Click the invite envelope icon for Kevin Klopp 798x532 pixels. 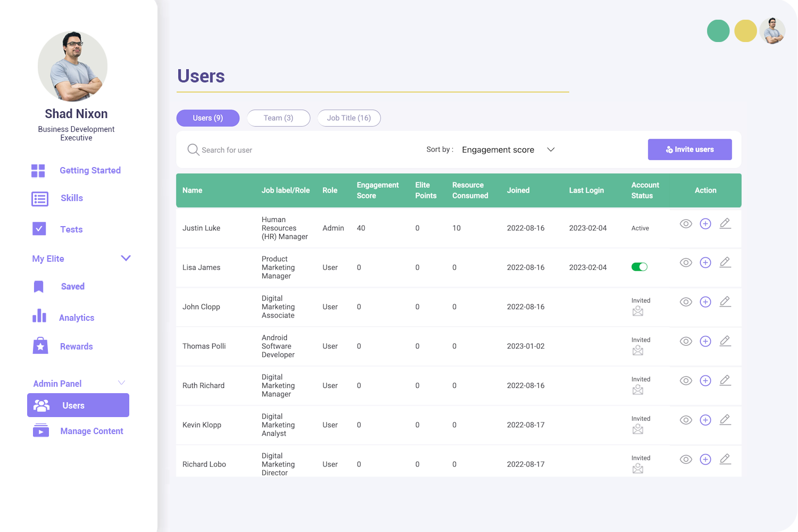[x=638, y=429]
